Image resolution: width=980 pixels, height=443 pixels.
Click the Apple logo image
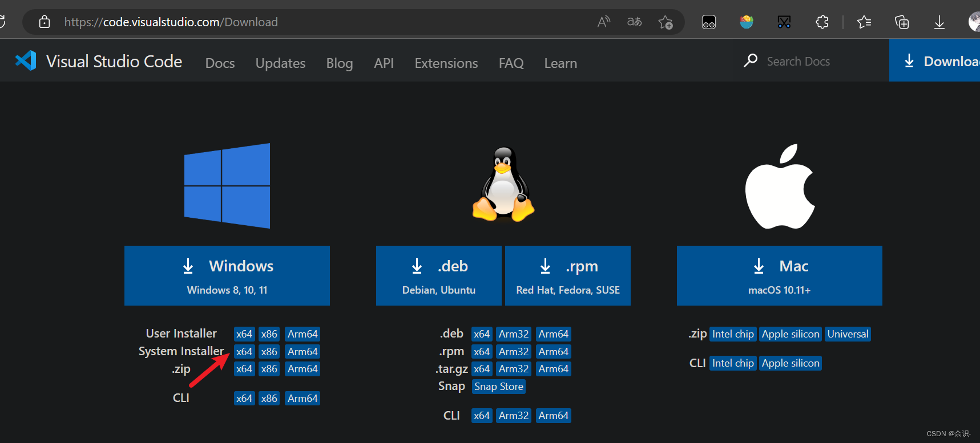pyautogui.click(x=780, y=186)
